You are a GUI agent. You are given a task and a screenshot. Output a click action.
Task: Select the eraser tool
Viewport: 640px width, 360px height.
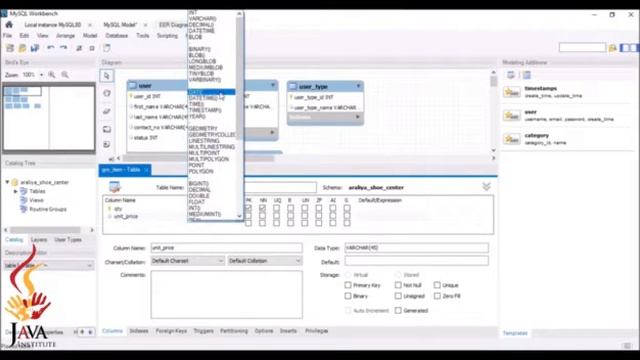pyautogui.click(x=107, y=111)
